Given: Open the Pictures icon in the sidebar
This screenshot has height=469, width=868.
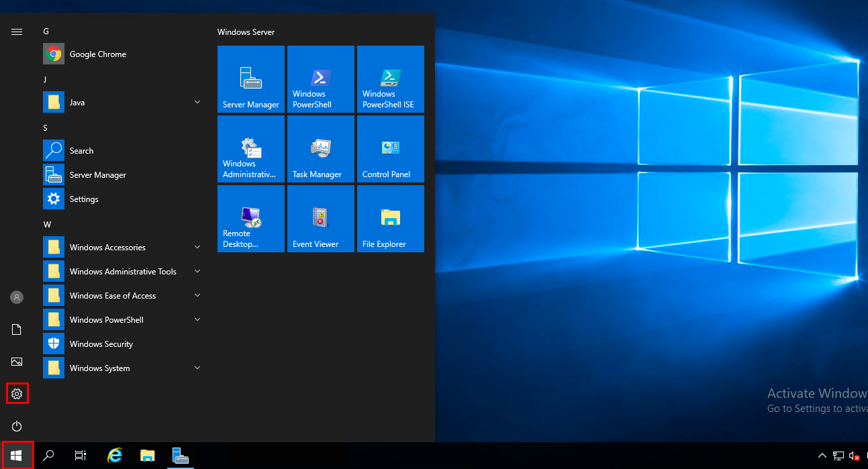Looking at the screenshot, I should click(17, 362).
